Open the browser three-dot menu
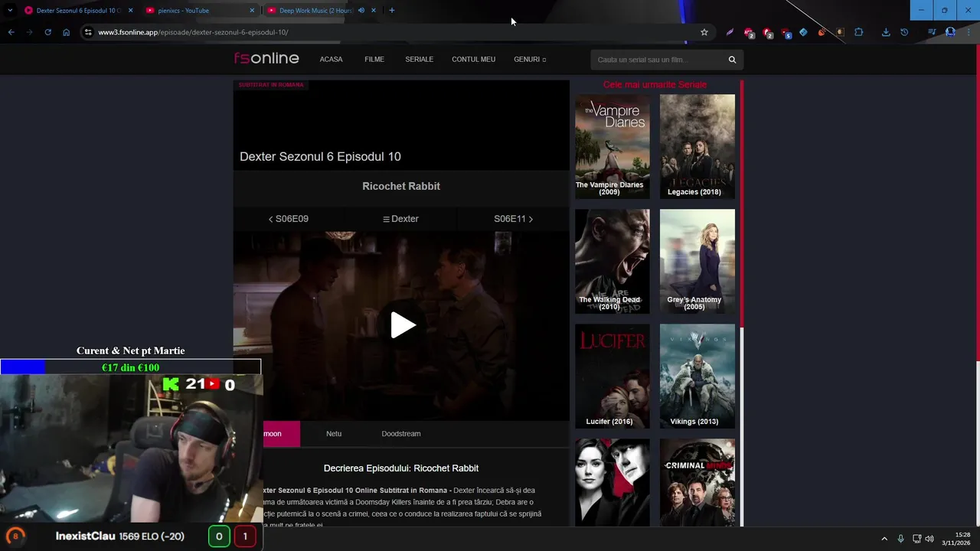 tap(969, 32)
